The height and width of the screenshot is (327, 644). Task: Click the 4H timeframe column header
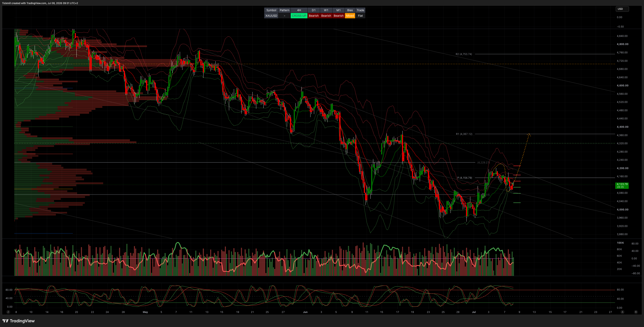[299, 10]
